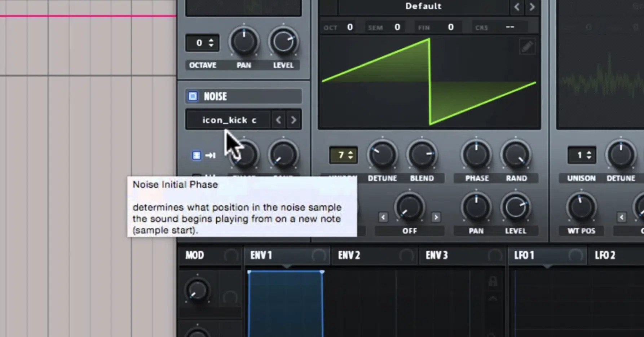
Task: Click the CRS coarse pitch value field
Action: 510,27
